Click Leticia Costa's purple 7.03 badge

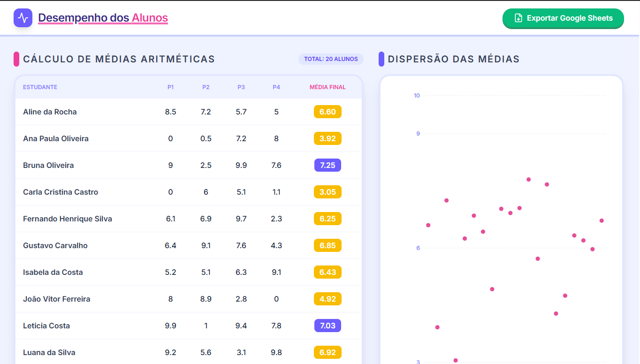coord(328,326)
